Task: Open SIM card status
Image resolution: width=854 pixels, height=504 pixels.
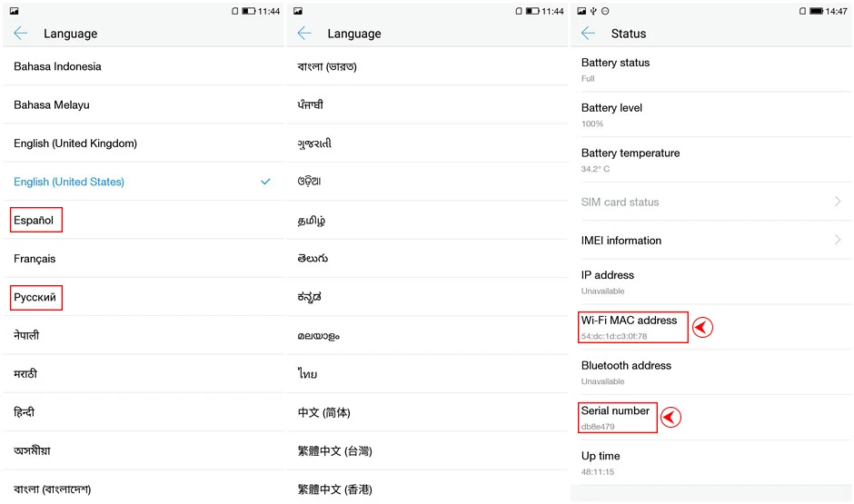Action: click(711, 202)
